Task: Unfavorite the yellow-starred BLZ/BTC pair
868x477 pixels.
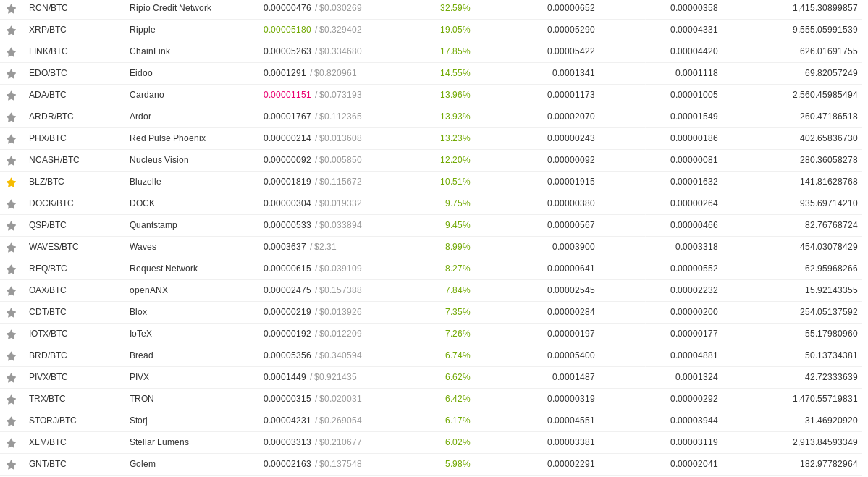Action: point(11,182)
